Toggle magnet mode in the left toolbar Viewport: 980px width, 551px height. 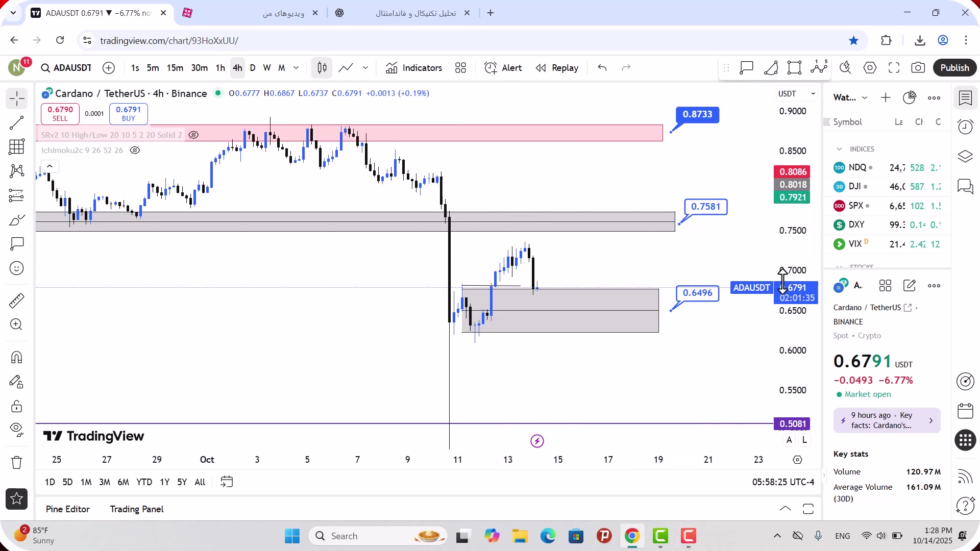pyautogui.click(x=17, y=357)
